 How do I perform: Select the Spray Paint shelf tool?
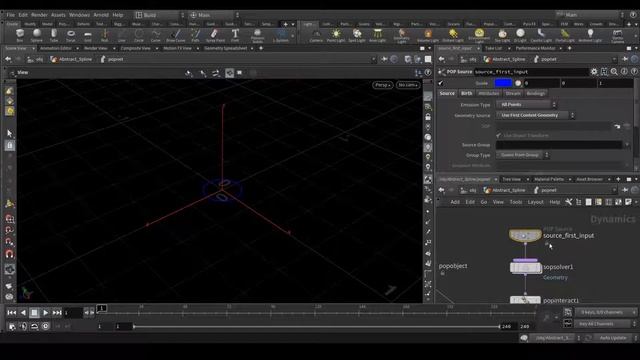215,35
